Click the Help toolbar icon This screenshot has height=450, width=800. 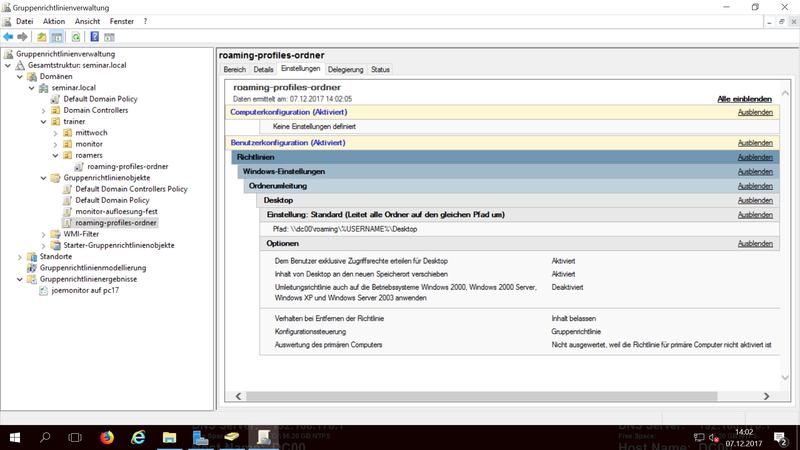93,36
